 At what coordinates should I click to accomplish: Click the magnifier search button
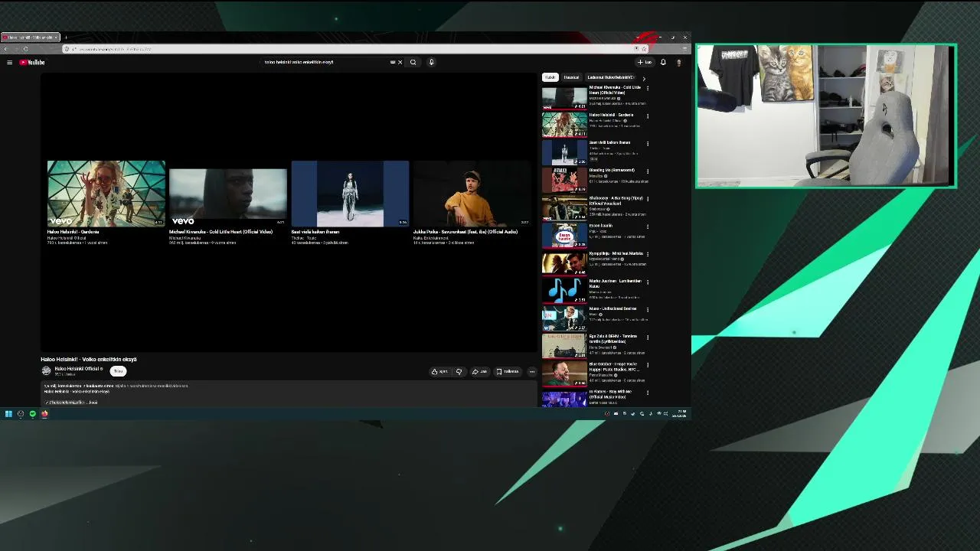tap(413, 62)
